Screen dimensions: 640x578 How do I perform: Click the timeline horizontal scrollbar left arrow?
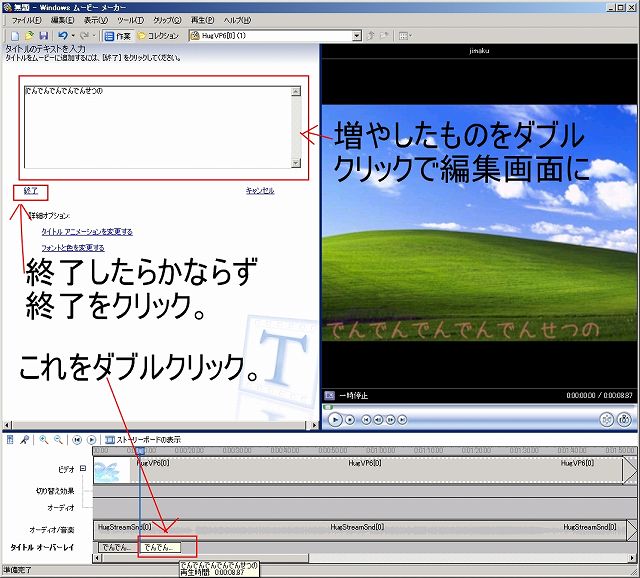[x=97, y=558]
